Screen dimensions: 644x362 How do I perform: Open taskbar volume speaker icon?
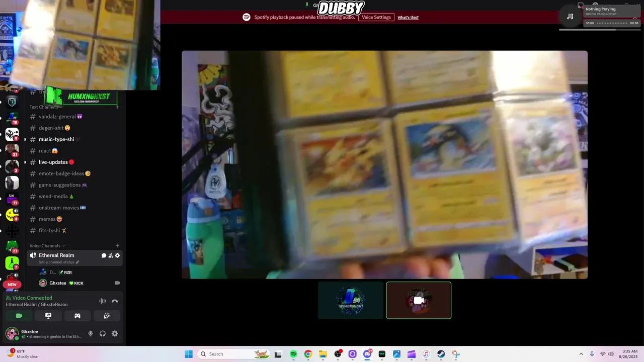point(610,354)
